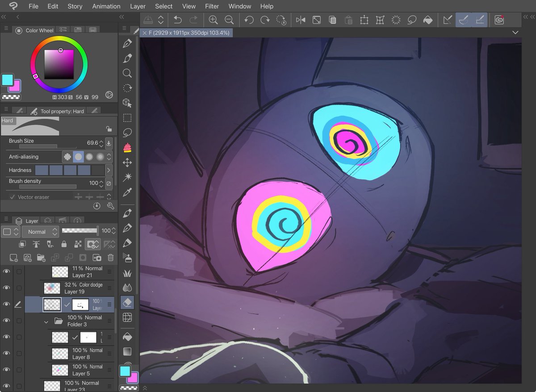Hide Layer 8 with its eye icon
The height and width of the screenshot is (392, 536).
6,353
